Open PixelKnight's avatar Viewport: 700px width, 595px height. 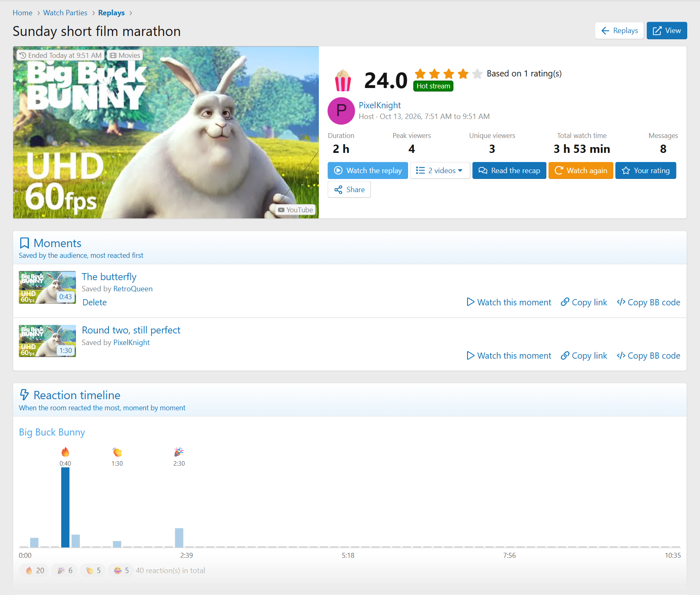click(341, 111)
